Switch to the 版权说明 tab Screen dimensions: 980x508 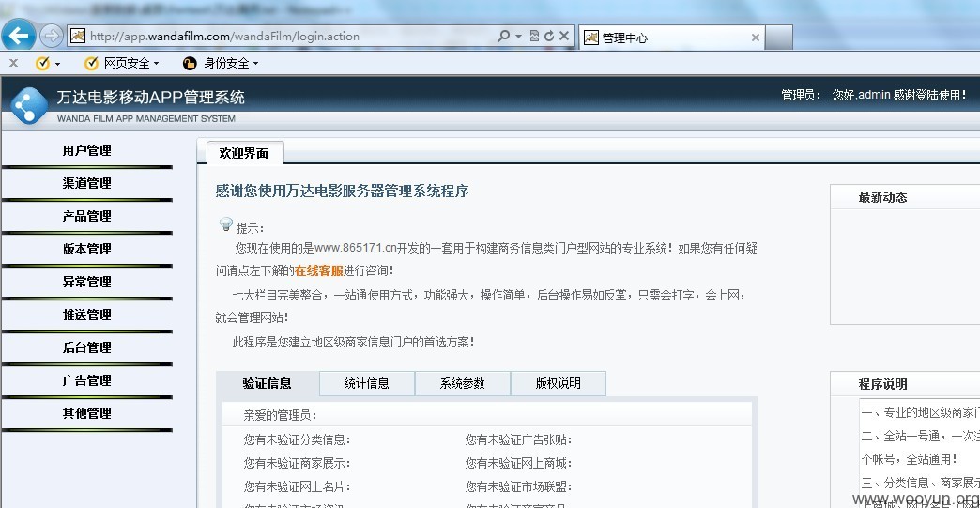[x=559, y=384]
